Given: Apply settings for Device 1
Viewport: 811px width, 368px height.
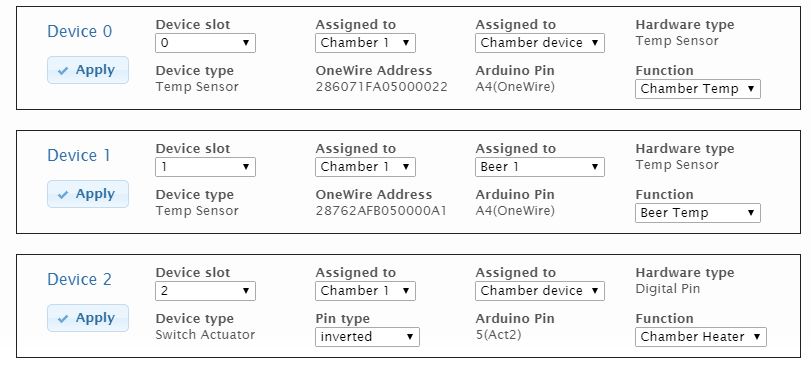Looking at the screenshot, I should click(x=87, y=194).
